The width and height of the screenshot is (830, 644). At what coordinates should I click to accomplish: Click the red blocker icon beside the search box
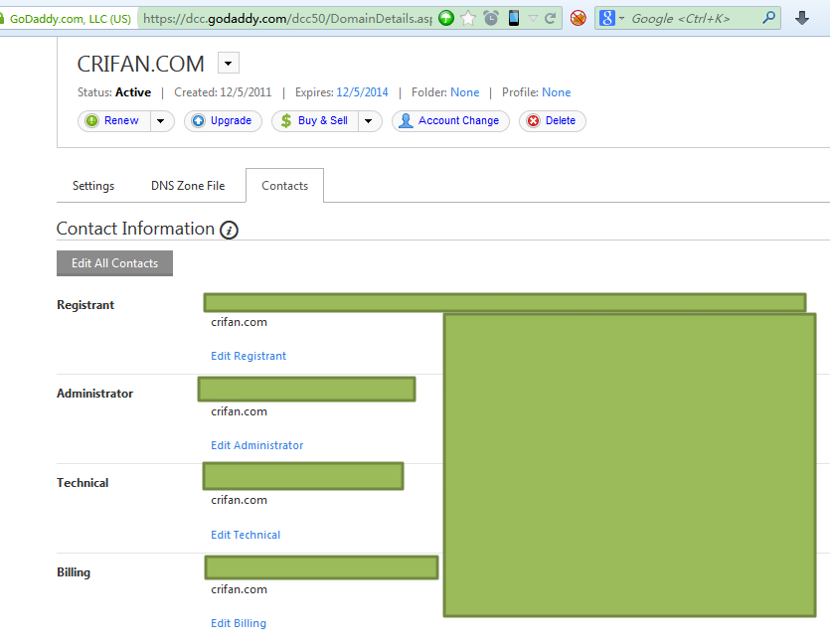[x=579, y=19]
